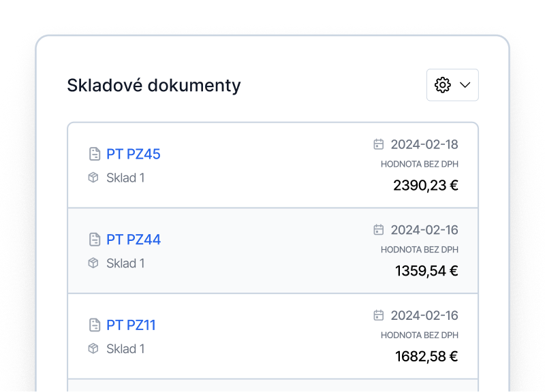Image resolution: width=545 pixels, height=392 pixels.
Task: Click the document icon beside PT PZ44
Action: (x=95, y=240)
